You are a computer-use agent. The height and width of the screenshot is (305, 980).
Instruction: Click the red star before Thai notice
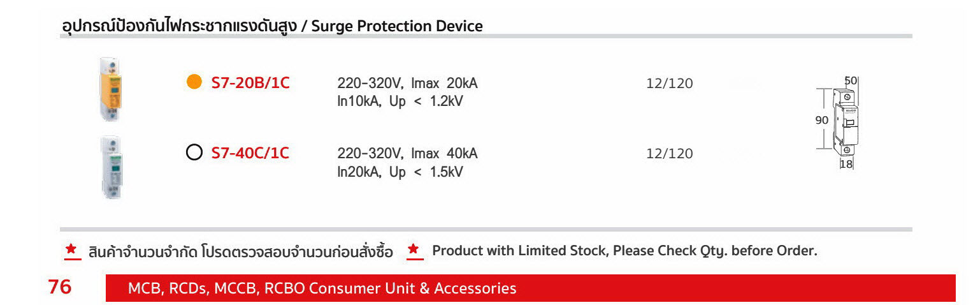72,249
